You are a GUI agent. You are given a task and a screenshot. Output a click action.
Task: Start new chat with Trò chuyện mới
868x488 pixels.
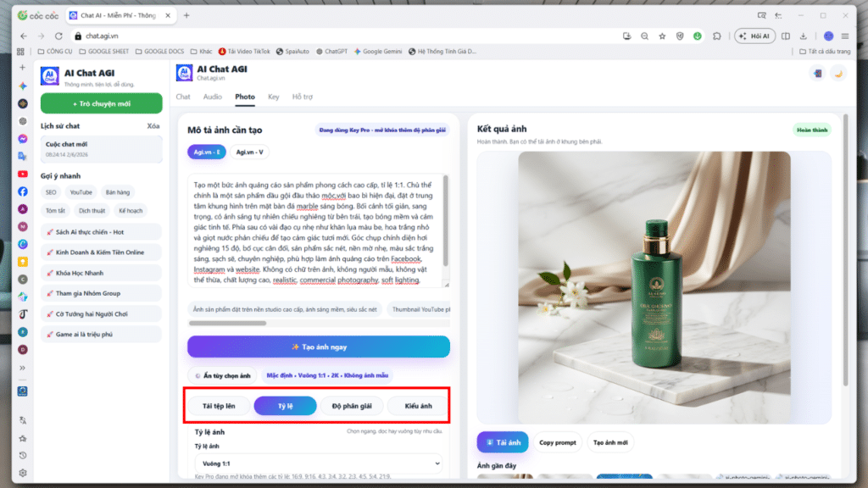(102, 103)
